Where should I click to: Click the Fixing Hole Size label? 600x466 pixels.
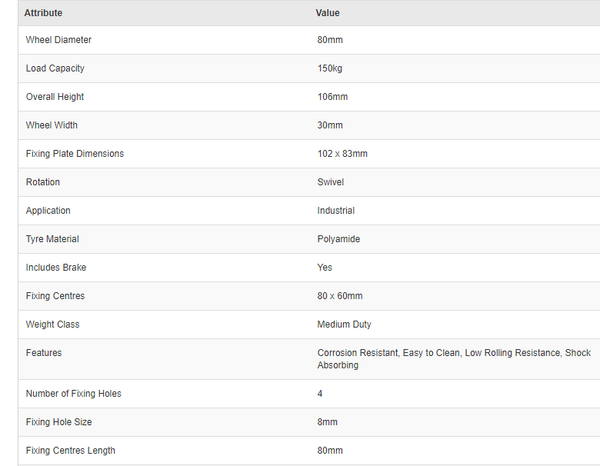[56, 422]
